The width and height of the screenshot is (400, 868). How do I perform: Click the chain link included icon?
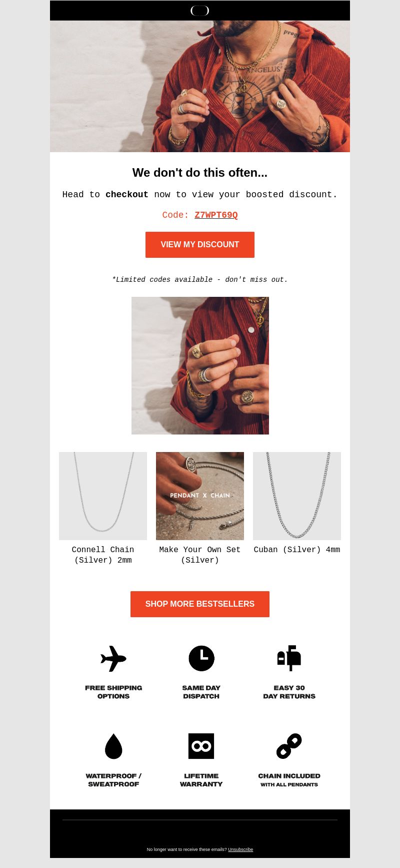click(x=289, y=746)
